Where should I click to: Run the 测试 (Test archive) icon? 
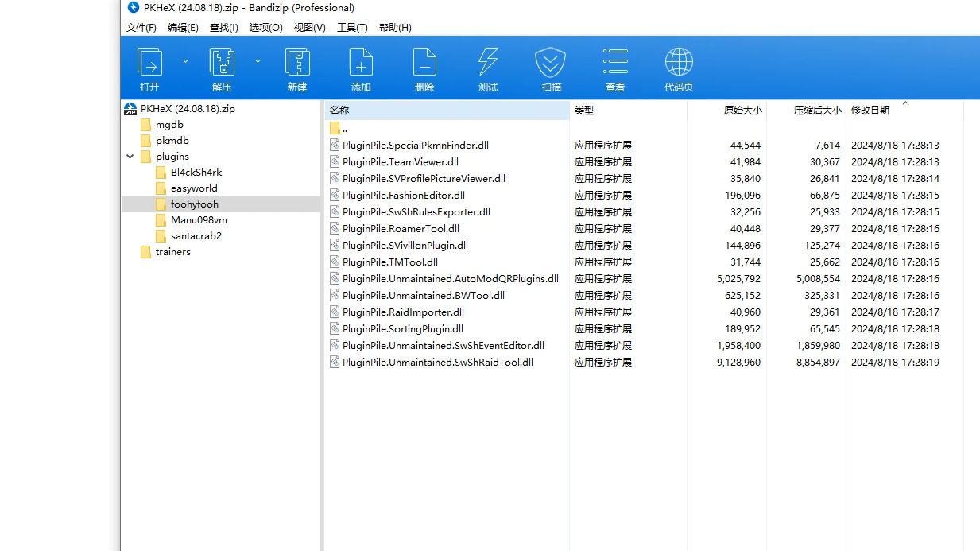(487, 67)
